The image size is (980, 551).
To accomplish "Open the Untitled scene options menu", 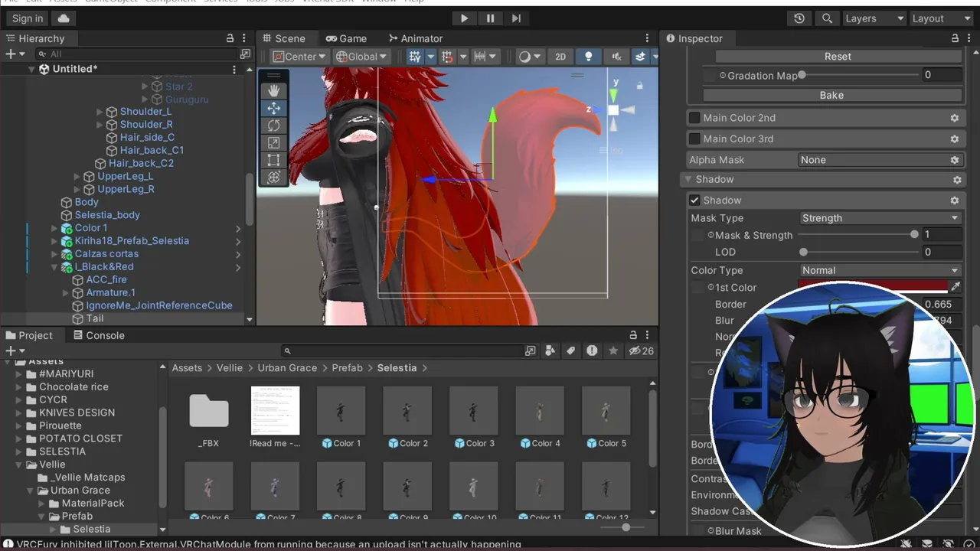I will (234, 69).
